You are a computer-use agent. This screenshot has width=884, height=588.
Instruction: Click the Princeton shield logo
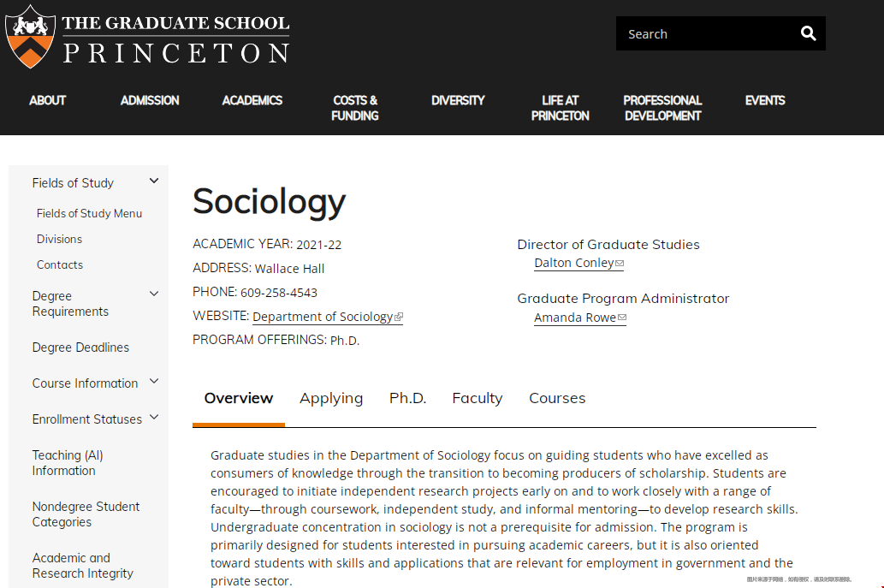(x=31, y=37)
